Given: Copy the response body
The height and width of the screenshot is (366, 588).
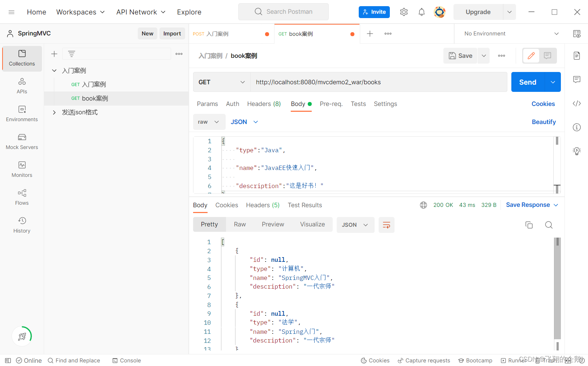Looking at the screenshot, I should pos(529,225).
